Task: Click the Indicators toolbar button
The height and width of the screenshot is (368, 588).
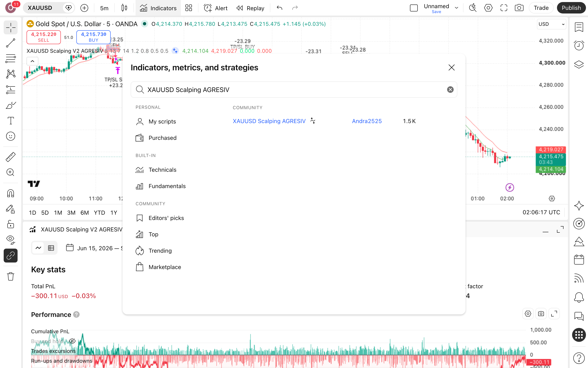Action: pyautogui.click(x=158, y=8)
